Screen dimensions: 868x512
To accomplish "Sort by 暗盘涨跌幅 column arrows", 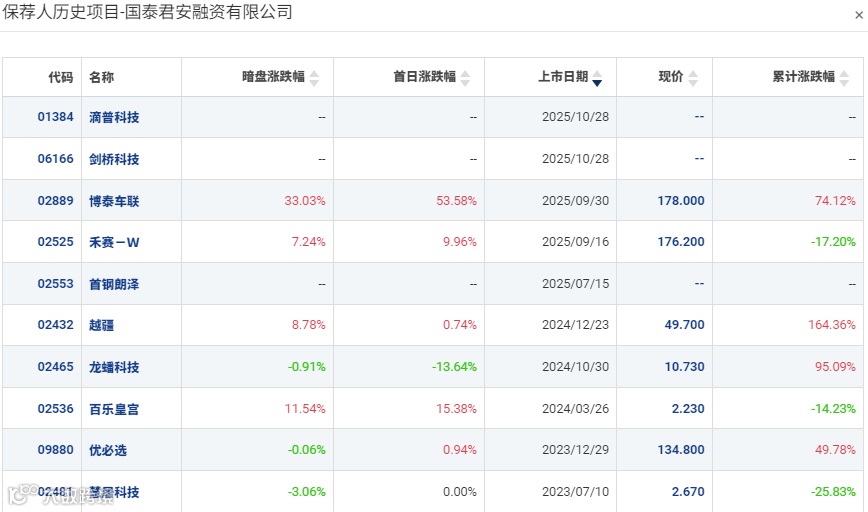I will pyautogui.click(x=314, y=78).
